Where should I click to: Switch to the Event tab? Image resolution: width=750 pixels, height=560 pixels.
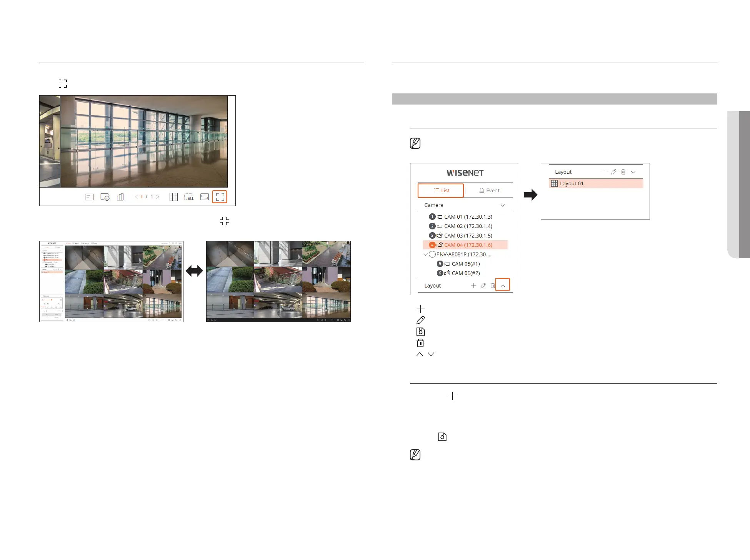[489, 190]
